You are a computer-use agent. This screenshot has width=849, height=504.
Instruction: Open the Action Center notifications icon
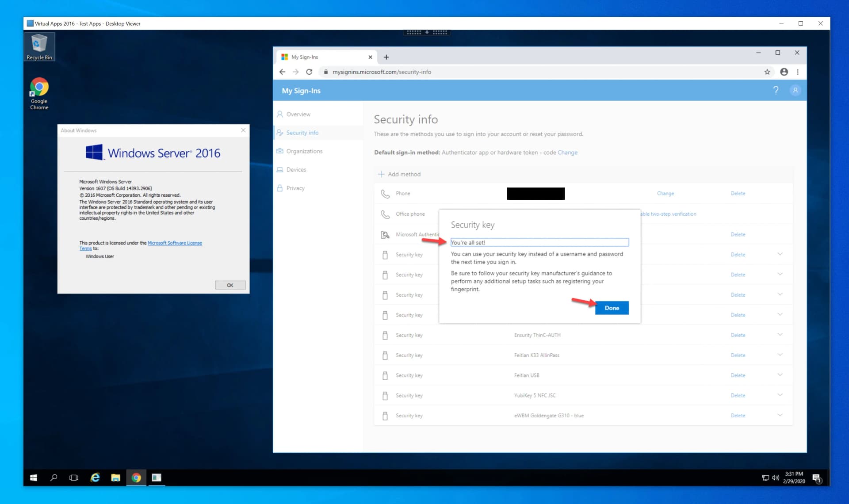click(x=817, y=478)
